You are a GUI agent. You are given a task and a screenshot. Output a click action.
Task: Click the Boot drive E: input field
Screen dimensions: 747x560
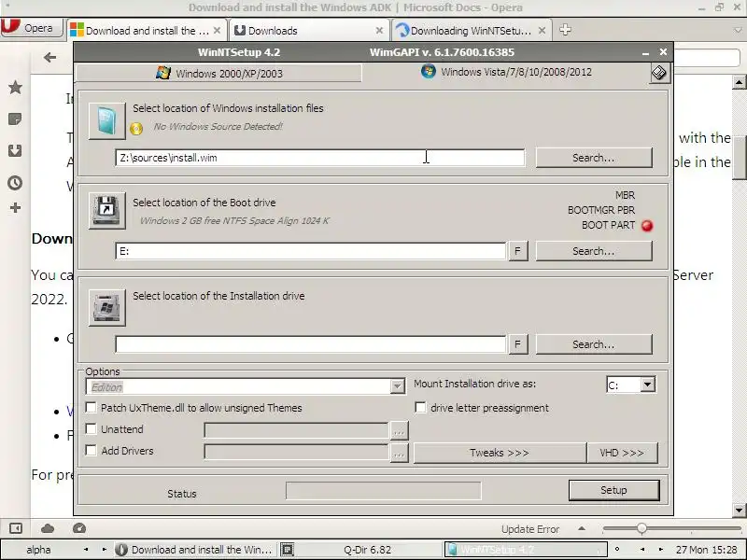pos(310,251)
